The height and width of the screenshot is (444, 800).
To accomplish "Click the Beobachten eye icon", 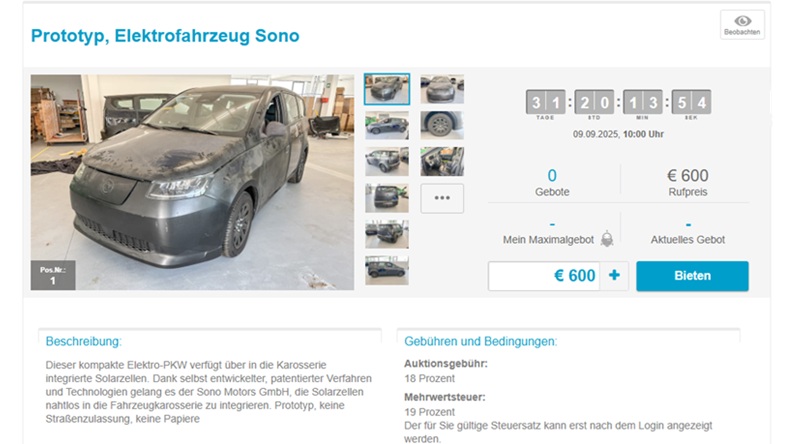I will [742, 21].
